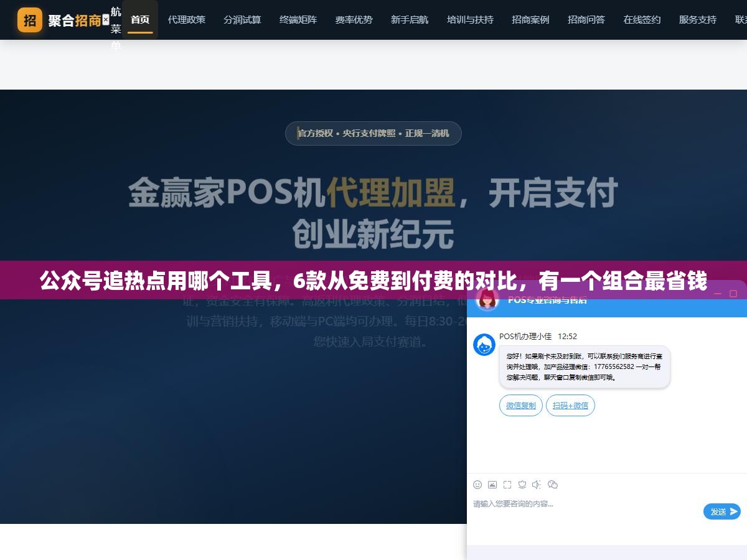Go to 培训与扶持 section
747x560 pixels.
[x=470, y=20]
